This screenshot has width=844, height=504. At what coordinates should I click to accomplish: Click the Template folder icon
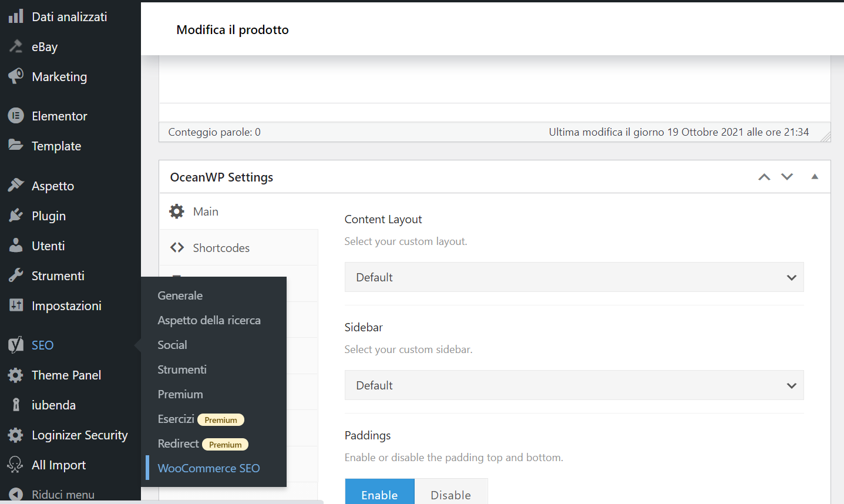point(16,145)
